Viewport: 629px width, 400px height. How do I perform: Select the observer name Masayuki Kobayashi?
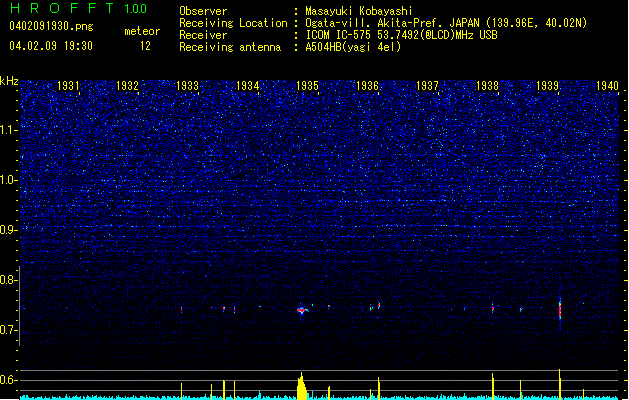[x=359, y=11]
